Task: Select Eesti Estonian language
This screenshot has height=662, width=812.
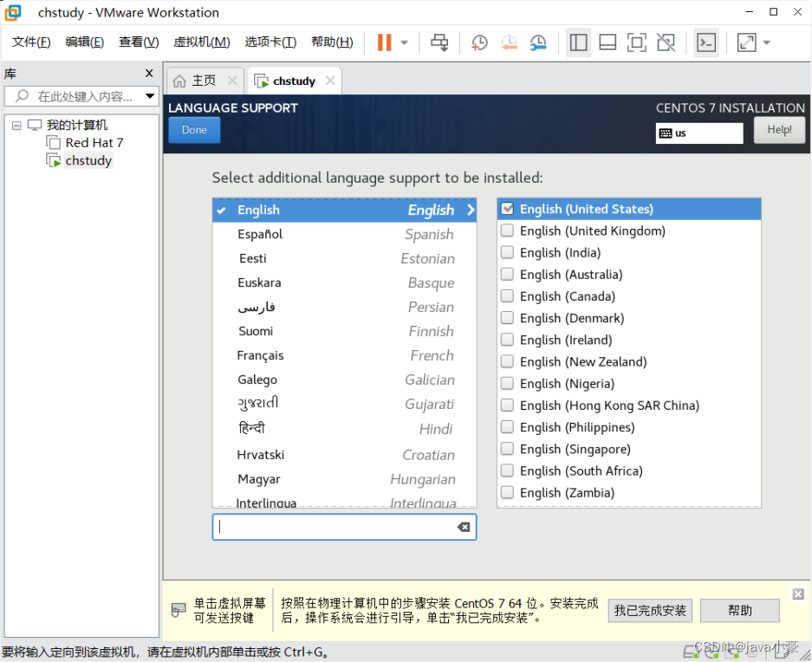Action: [x=344, y=258]
